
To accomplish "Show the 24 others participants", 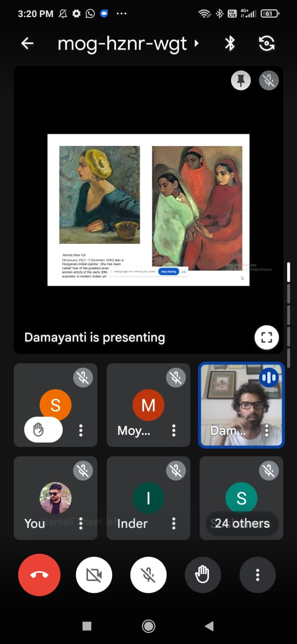I will [242, 523].
